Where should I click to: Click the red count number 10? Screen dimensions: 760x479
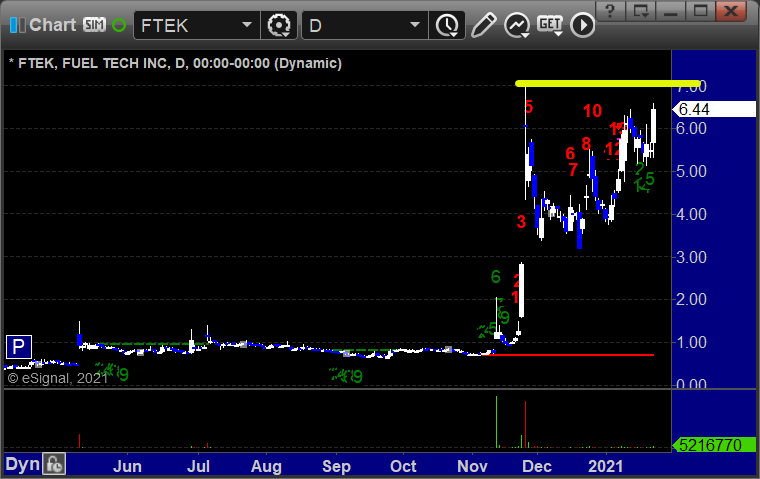point(592,111)
